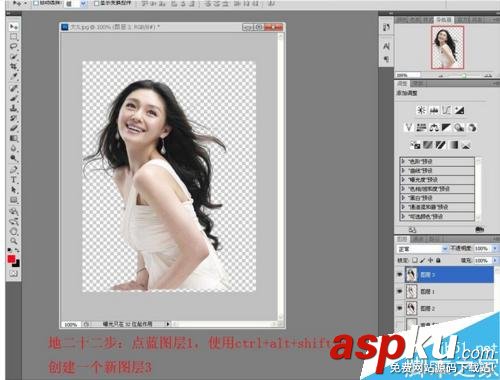The width and height of the screenshot is (500, 380).
Task: Hide layer 图层 3 with eye icon
Action: coord(399,274)
